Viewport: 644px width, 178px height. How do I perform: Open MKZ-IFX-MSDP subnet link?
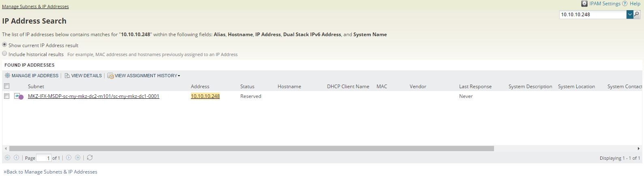click(x=94, y=96)
